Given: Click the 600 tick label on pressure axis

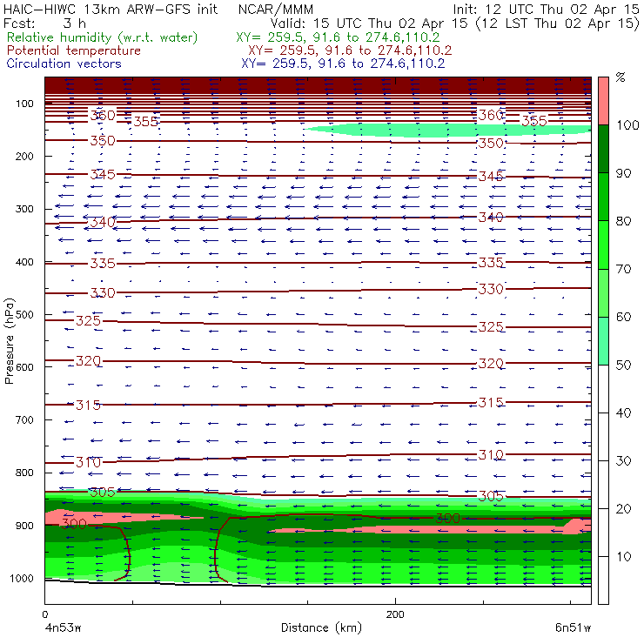Looking at the screenshot, I should click(x=24, y=367).
